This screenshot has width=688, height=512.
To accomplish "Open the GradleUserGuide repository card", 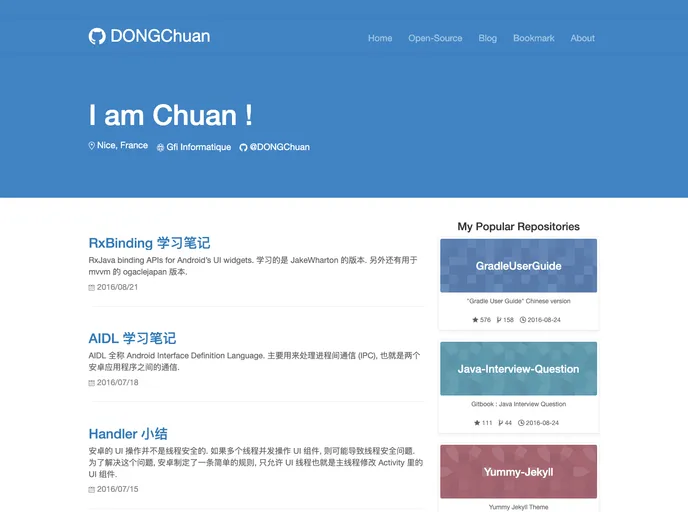I will point(518,266).
